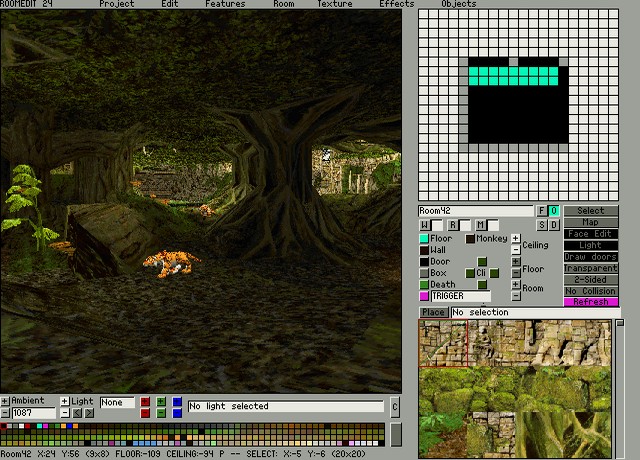The image size is (640, 460).
Task: Select the Wall type color square
Action: [x=424, y=250]
